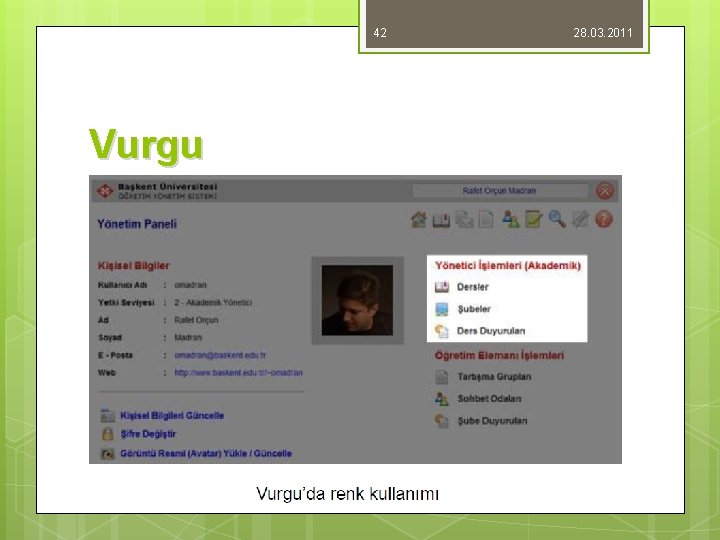Open the Sohbet Odaları link
Screen dimensions: 720x540
(489, 399)
